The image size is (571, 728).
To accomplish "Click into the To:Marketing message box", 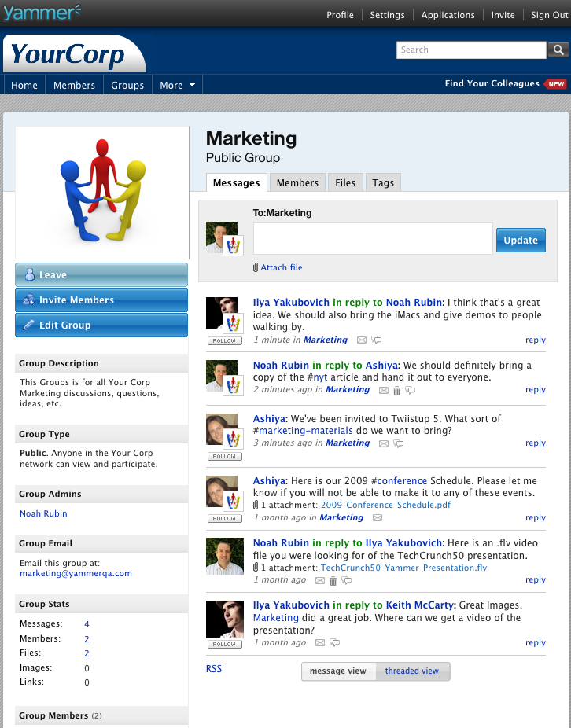I will click(x=372, y=239).
